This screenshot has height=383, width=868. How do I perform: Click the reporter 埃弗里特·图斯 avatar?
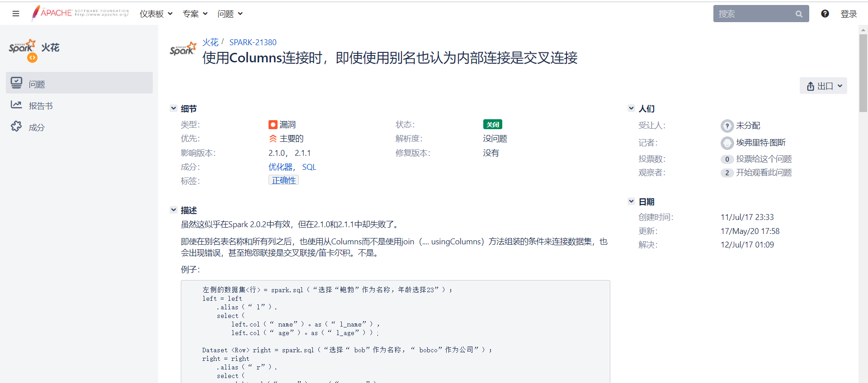point(727,143)
